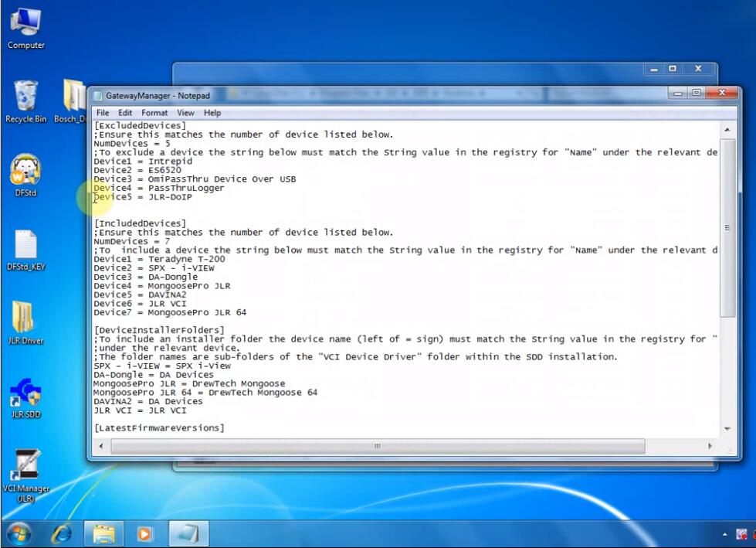The height and width of the screenshot is (548, 756).
Task: Click 'Device3 = OmiPassThru Device Over USB'
Action: click(195, 179)
